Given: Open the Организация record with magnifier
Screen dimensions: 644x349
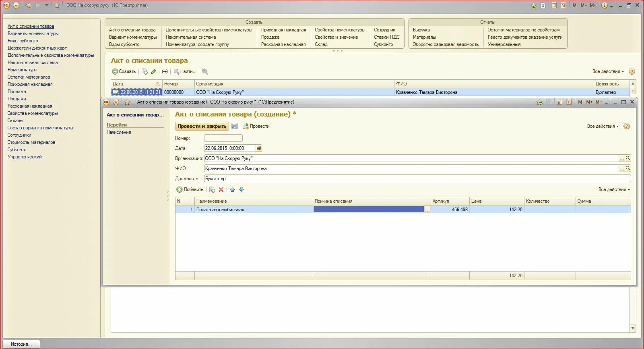Looking at the screenshot, I should click(x=628, y=158).
